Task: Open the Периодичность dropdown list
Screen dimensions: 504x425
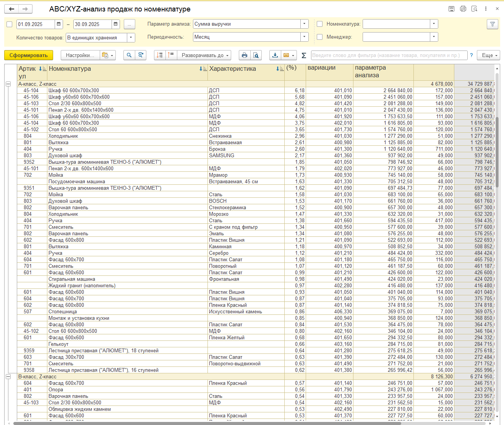Action: point(305,37)
